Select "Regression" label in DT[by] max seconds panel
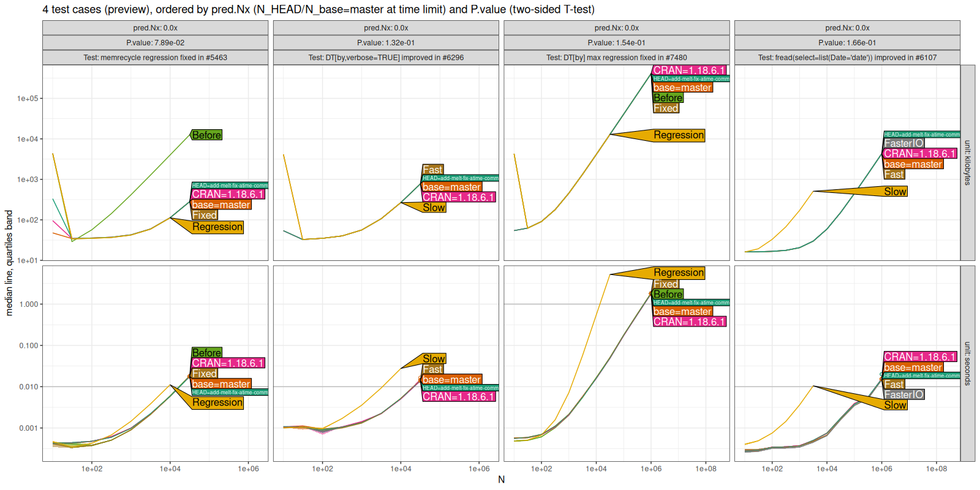Image resolution: width=980 pixels, height=490 pixels. (x=679, y=273)
